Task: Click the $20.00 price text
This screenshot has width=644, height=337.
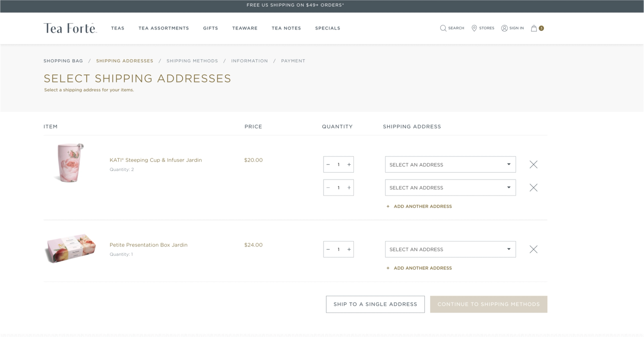Action: click(253, 160)
